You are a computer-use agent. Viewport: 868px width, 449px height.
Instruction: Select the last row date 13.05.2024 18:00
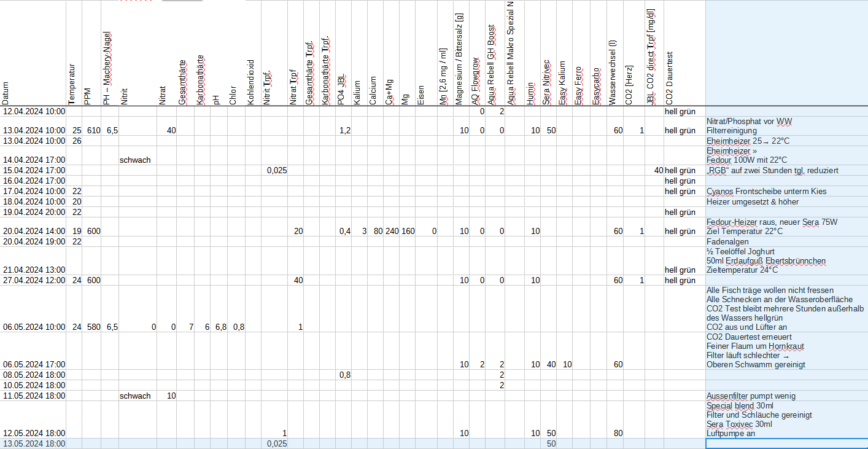[x=34, y=443]
